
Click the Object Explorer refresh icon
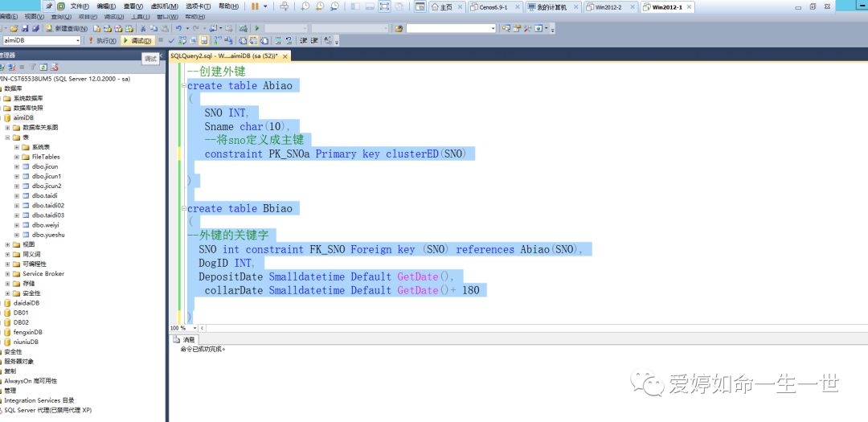click(x=43, y=67)
